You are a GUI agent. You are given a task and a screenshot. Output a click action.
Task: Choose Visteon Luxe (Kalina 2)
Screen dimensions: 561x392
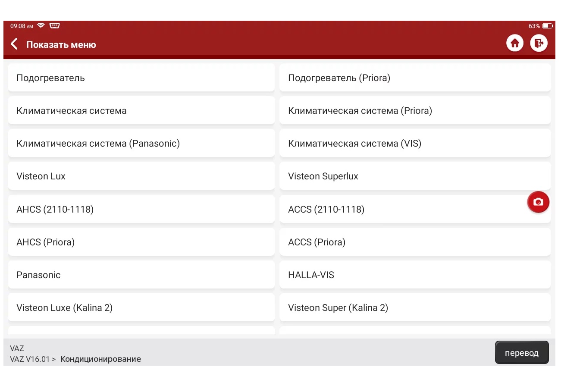pyautogui.click(x=141, y=307)
